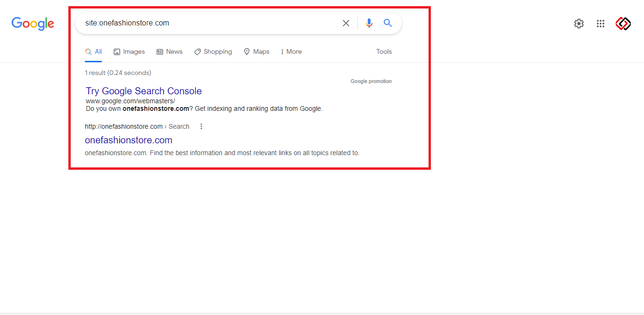The width and height of the screenshot is (644, 315).
Task: Open the Tools button
Action: click(384, 52)
